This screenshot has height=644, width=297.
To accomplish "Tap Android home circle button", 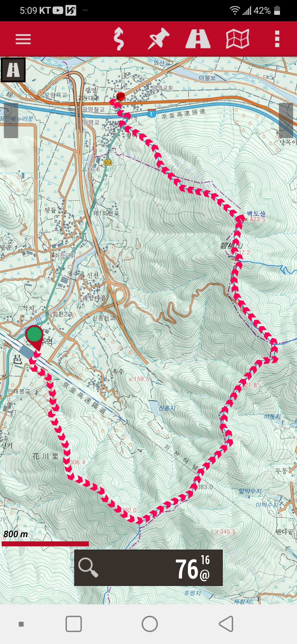I will point(150,624).
